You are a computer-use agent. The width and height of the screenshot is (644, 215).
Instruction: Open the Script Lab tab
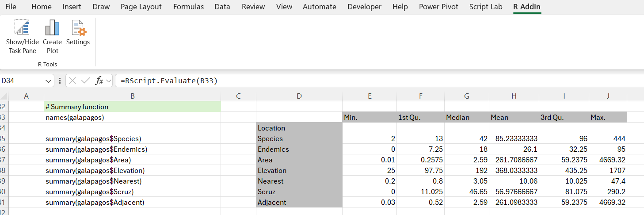(x=486, y=7)
